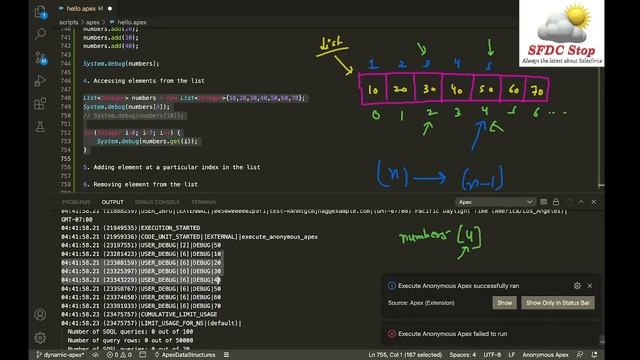Switch to the OUTPUT tab

tap(112, 202)
